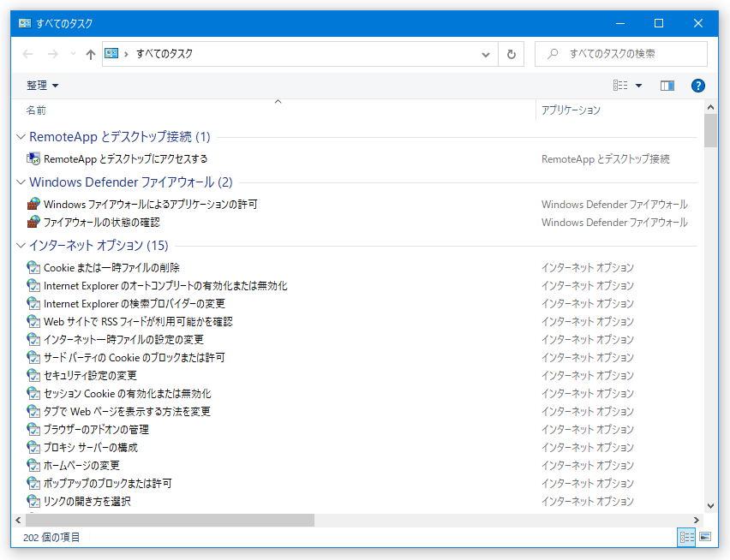The image size is (730, 560).
Task: Close the すべてのタスク window
Action: click(x=698, y=23)
